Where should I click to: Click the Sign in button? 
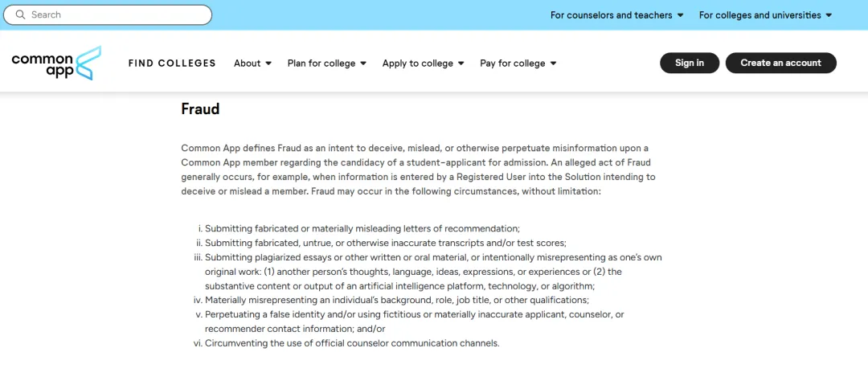click(x=690, y=63)
